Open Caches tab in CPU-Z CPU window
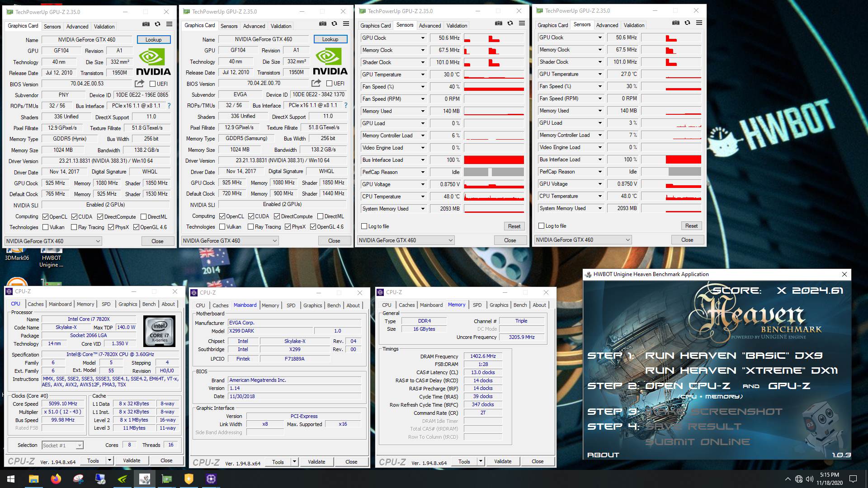Viewport: 868px width, 488px height. point(35,304)
